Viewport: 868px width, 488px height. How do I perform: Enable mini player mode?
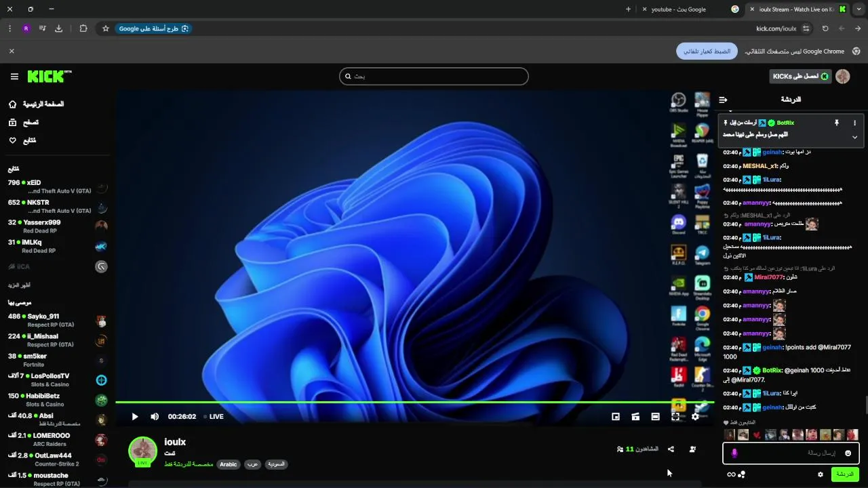coord(616,417)
